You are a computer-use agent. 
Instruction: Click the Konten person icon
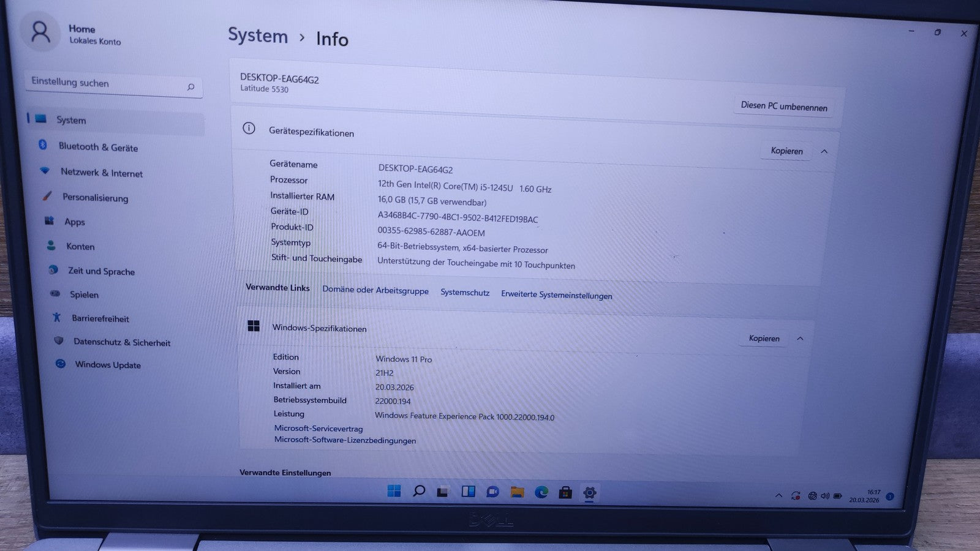point(51,245)
